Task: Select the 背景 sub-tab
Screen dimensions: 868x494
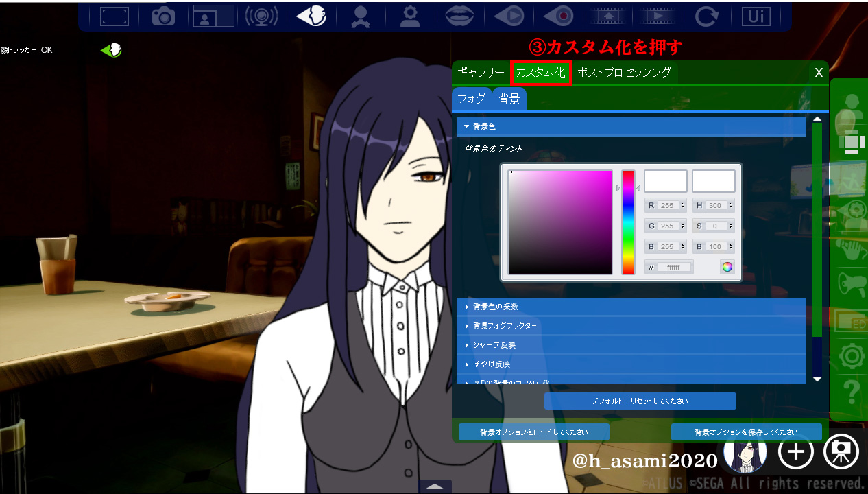Action: pyautogui.click(x=509, y=99)
